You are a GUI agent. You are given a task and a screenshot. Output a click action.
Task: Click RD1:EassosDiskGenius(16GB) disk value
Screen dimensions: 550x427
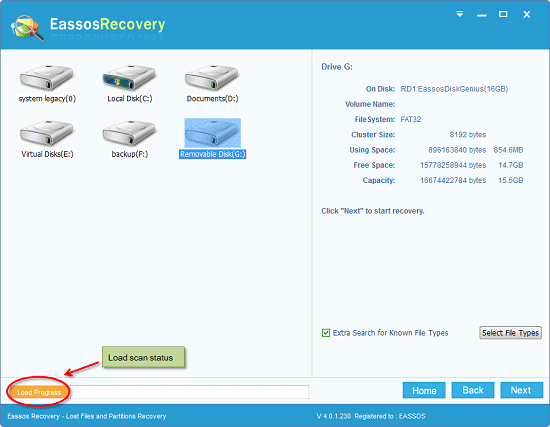click(454, 89)
